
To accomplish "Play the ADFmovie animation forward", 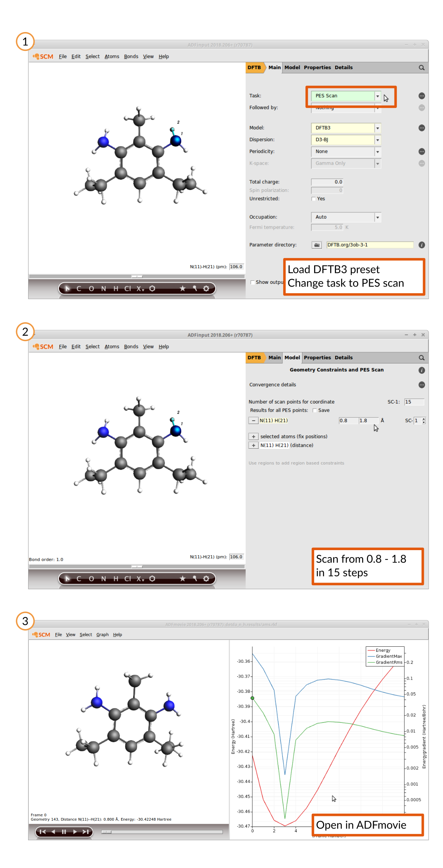I will (x=75, y=832).
